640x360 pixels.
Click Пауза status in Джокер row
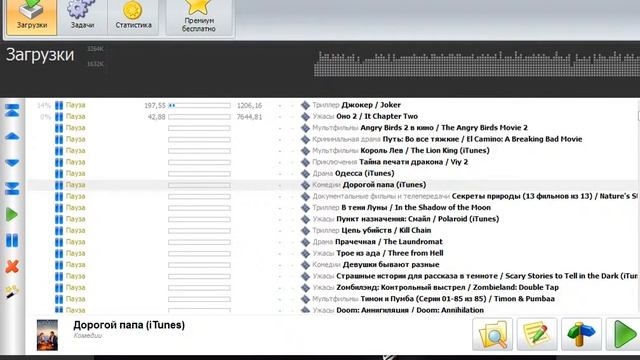click(x=76, y=105)
